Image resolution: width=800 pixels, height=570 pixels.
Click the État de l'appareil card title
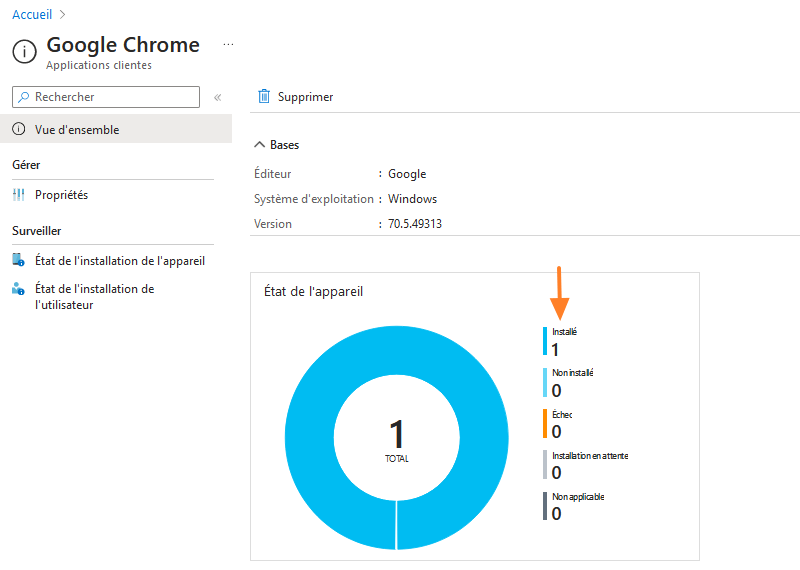pyautogui.click(x=313, y=291)
